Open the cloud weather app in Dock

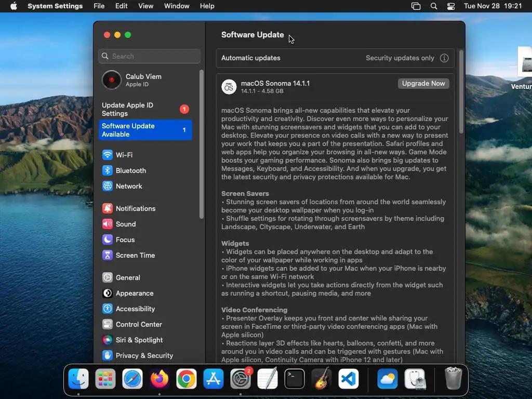coord(387,379)
